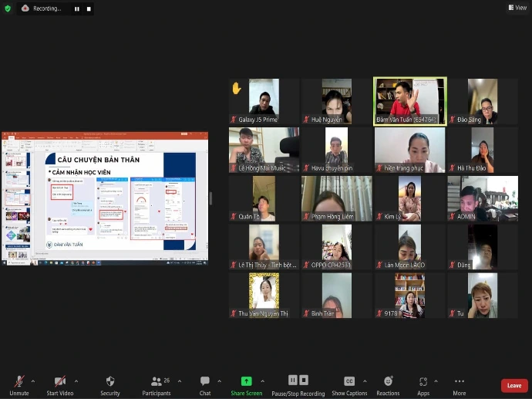532x399 pixels.
Task: Click the shared PowerPoint screen area
Action: click(105, 198)
